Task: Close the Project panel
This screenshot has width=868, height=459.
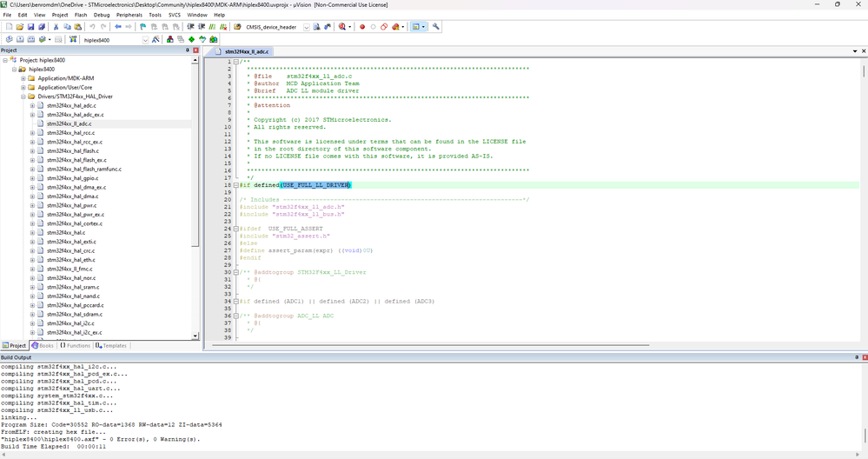Action: click(196, 50)
